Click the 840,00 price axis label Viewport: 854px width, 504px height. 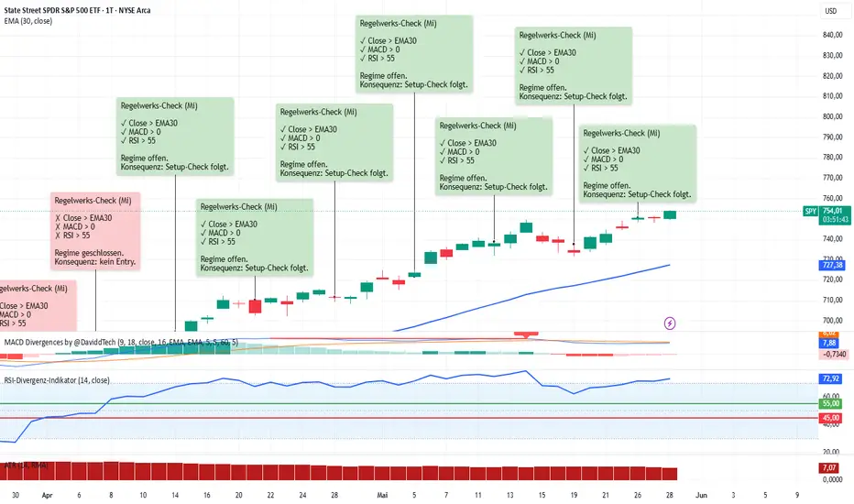(832, 35)
